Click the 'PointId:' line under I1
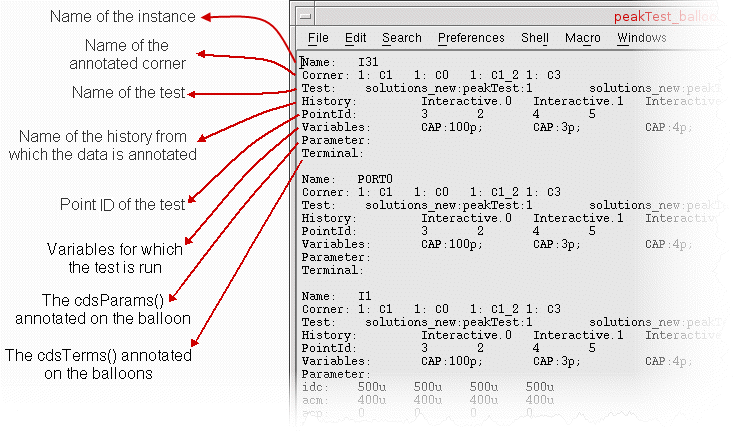Screen dimensions: 742x436 click(x=328, y=348)
